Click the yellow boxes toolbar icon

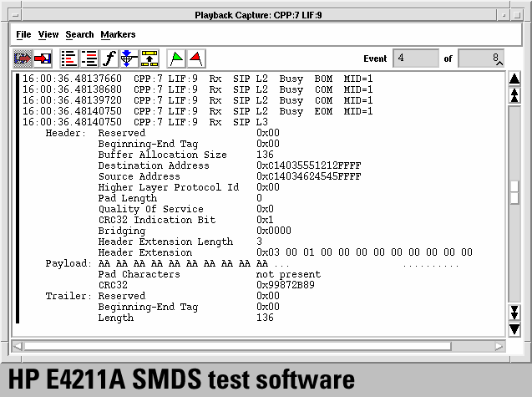(x=149, y=59)
